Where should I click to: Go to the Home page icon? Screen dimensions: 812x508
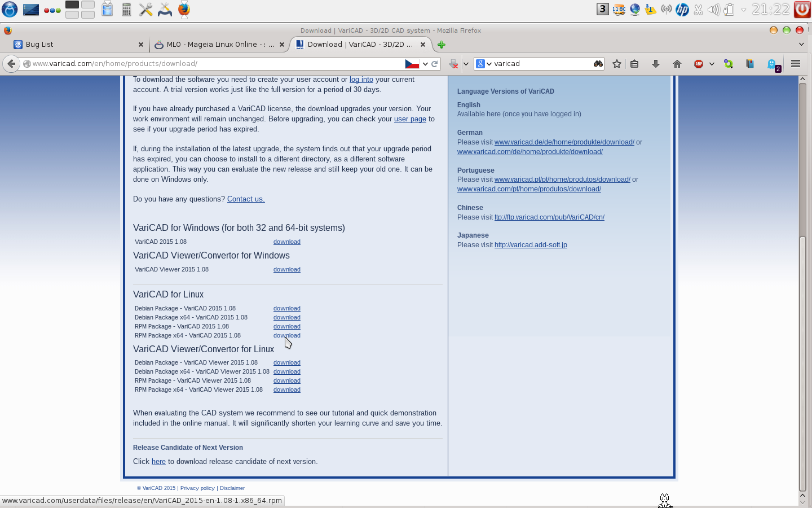677,64
